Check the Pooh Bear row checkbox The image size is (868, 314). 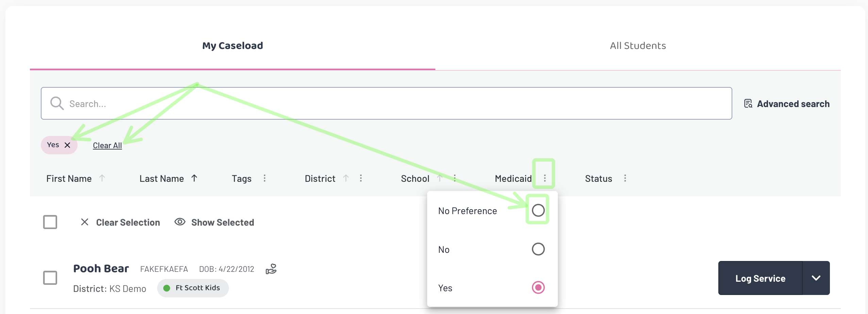[50, 278]
